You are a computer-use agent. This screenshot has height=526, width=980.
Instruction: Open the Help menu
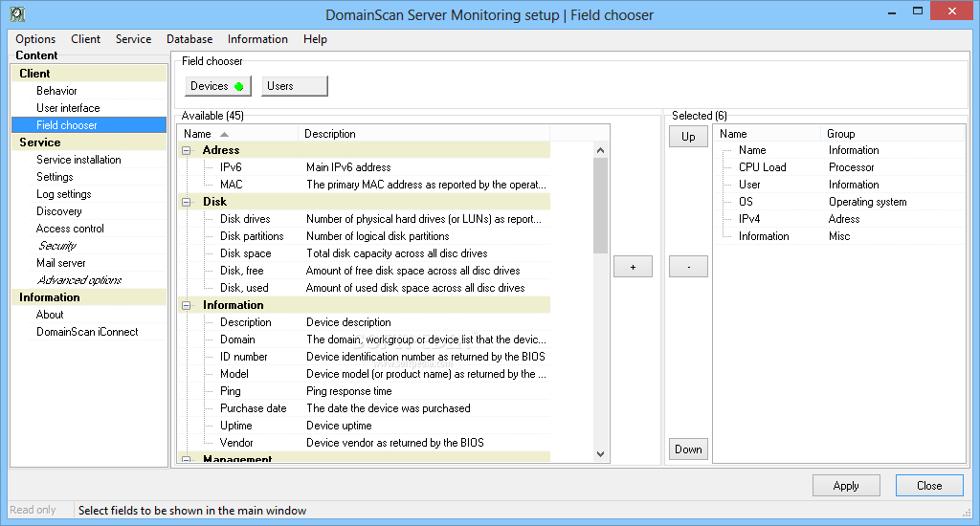tap(315, 38)
